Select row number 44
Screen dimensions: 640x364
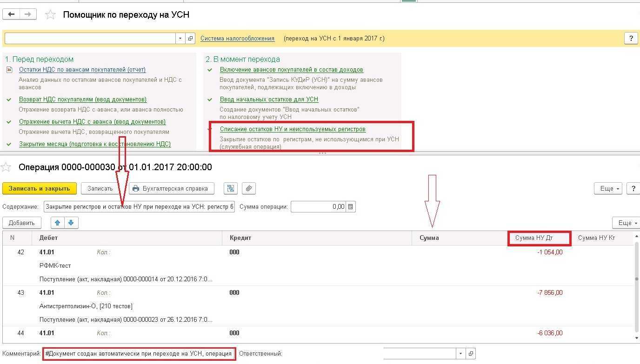point(20,333)
